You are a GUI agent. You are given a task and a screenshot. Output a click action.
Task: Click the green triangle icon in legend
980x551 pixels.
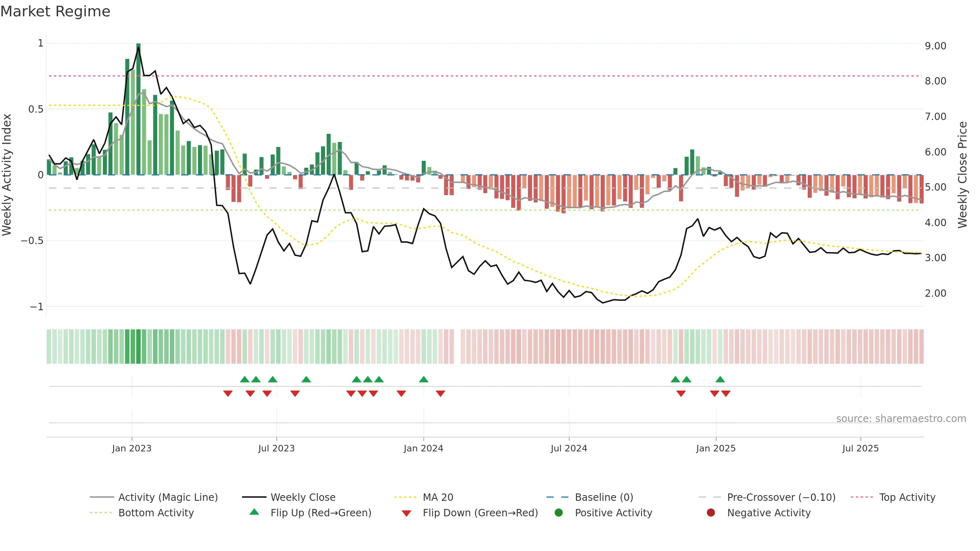254,512
